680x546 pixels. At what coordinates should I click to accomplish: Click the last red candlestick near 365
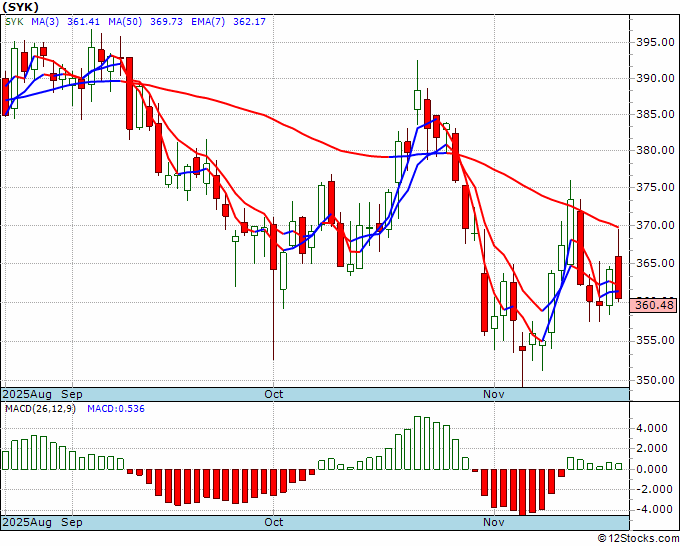[x=619, y=278]
